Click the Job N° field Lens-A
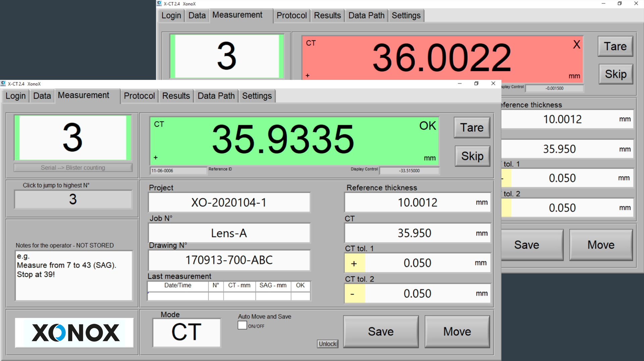This screenshot has width=644, height=361. 229,233
